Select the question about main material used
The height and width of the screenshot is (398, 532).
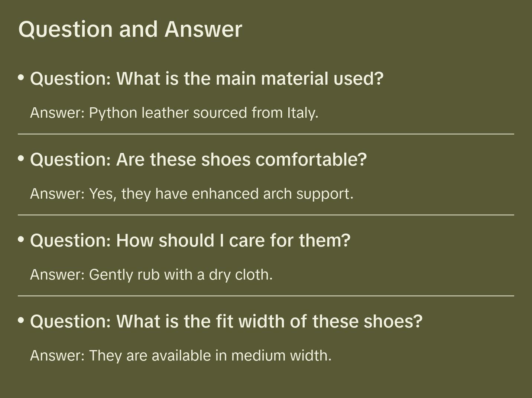pyautogui.click(x=207, y=79)
